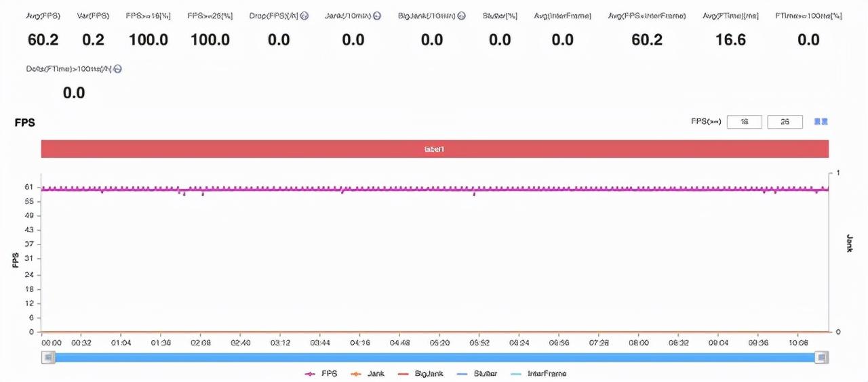The height and width of the screenshot is (382, 868).
Task: Click the FPS threshold field showing 18
Action: point(744,122)
